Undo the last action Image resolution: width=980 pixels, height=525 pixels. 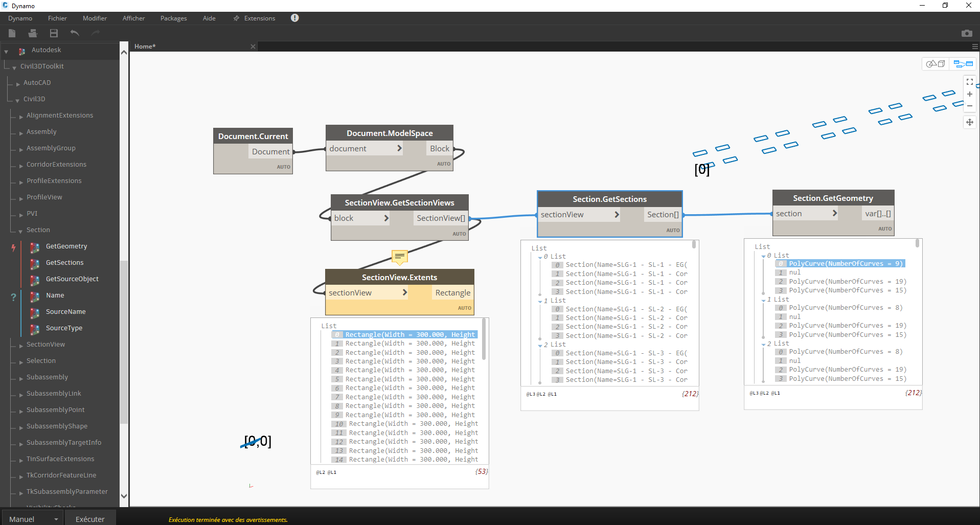click(x=75, y=33)
